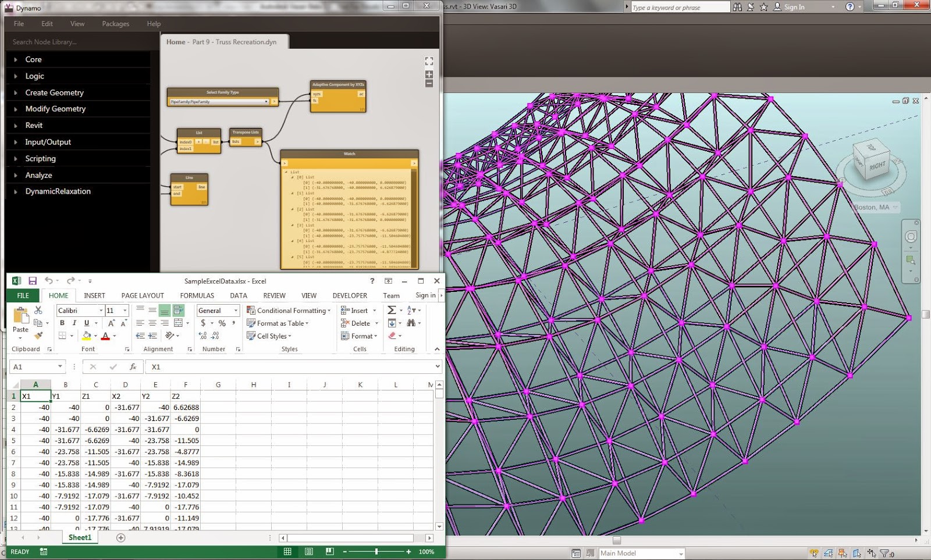
Task: Click the Vasari help question mark icon
Action: coord(850,7)
